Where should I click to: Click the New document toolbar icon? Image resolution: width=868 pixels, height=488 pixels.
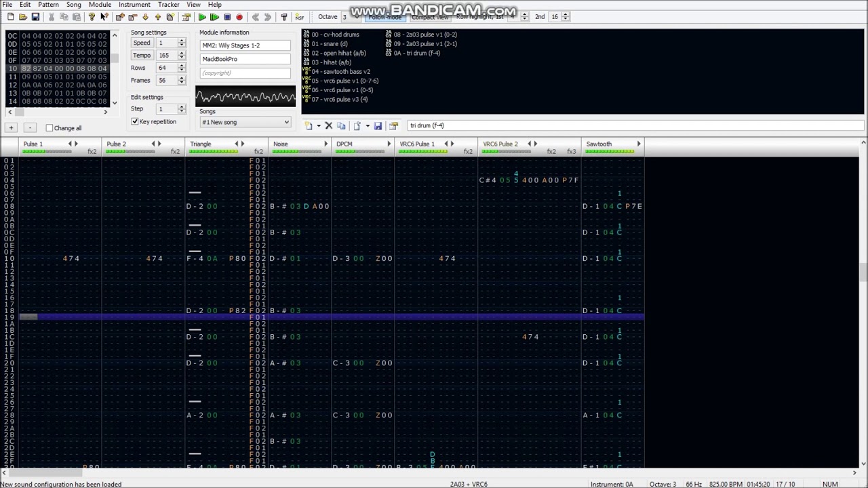(x=10, y=17)
